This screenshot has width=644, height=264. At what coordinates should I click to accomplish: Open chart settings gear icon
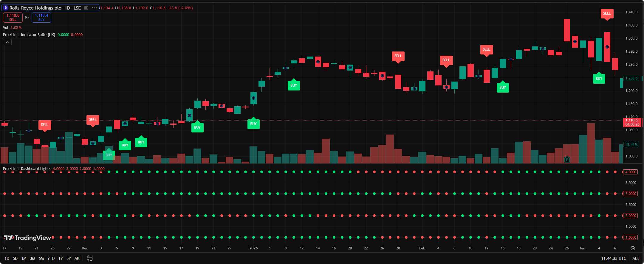pyautogui.click(x=633, y=248)
